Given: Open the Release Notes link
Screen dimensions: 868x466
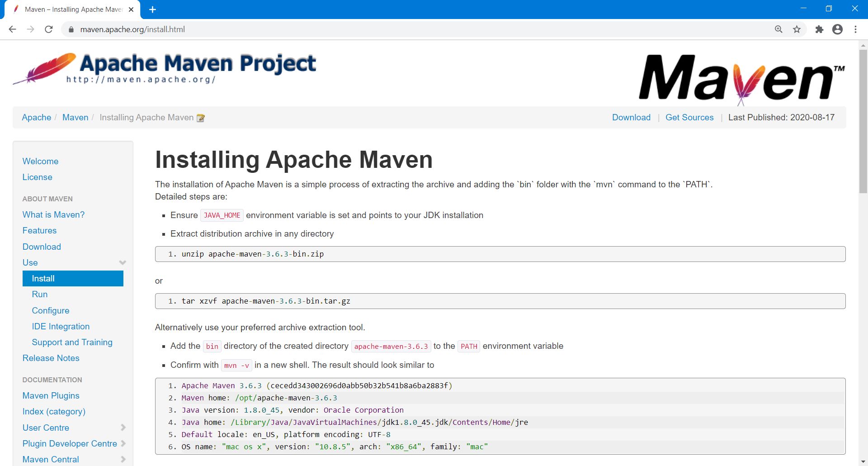Looking at the screenshot, I should coord(51,358).
